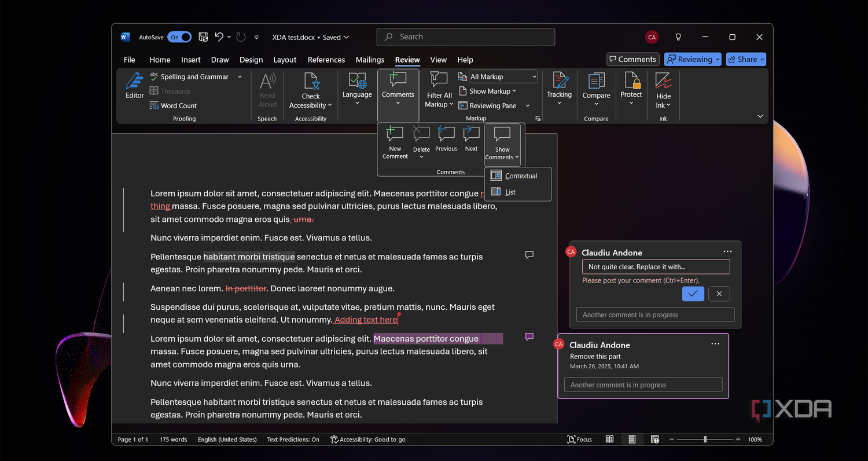
Task: Open the Tracking group
Action: click(x=559, y=89)
